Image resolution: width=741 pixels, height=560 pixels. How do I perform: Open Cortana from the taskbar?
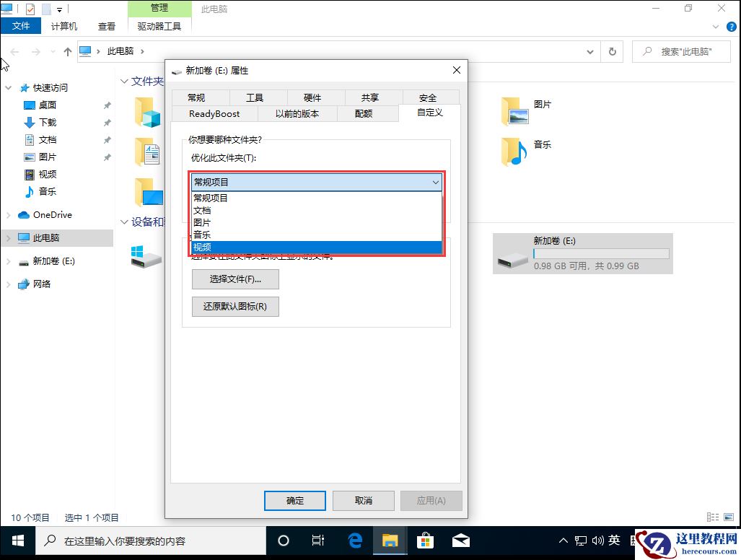(283, 540)
